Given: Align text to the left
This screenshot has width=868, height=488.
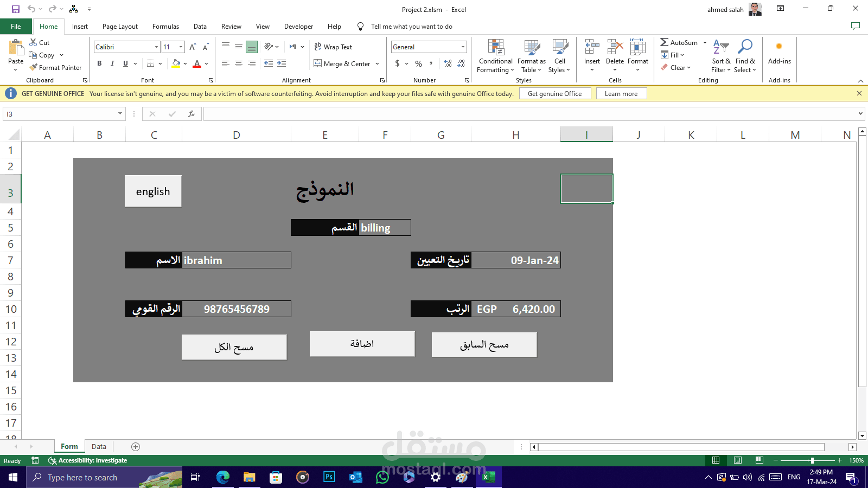Looking at the screenshot, I should [x=226, y=63].
